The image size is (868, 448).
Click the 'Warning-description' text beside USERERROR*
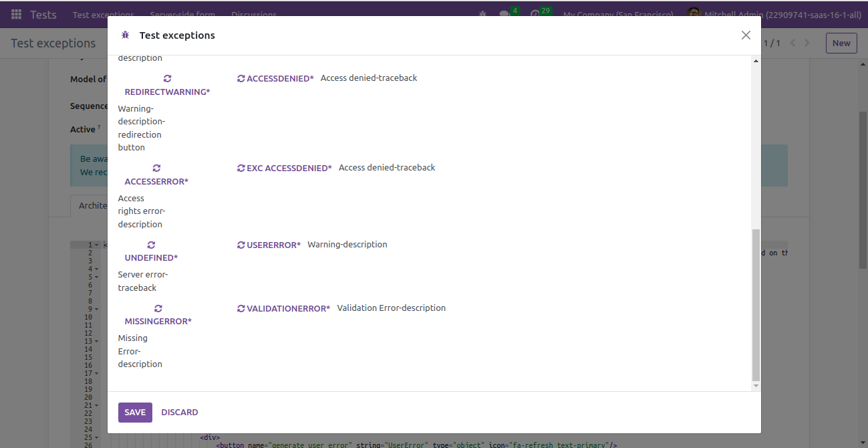click(347, 245)
